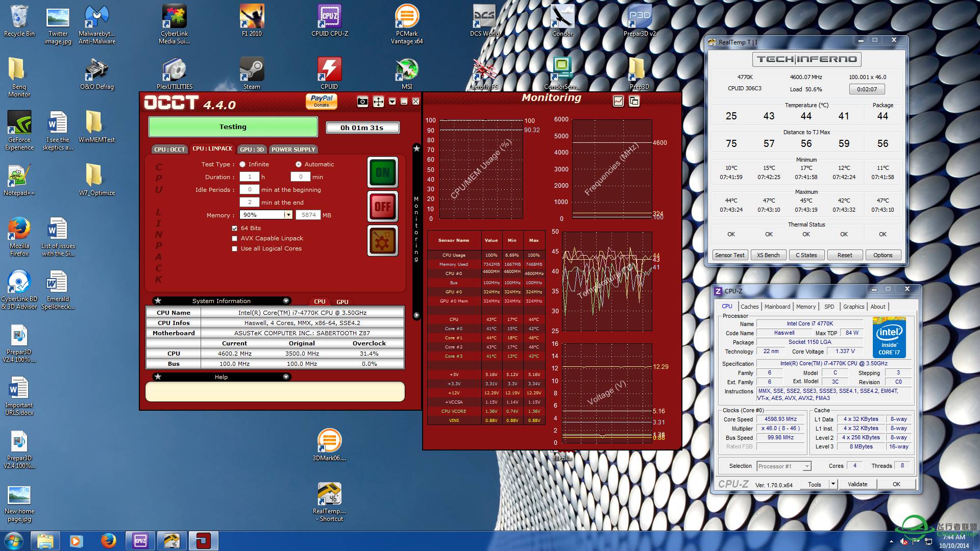This screenshot has width=980, height=551.
Task: Click RealTemp Sensor Test button
Action: 729,255
